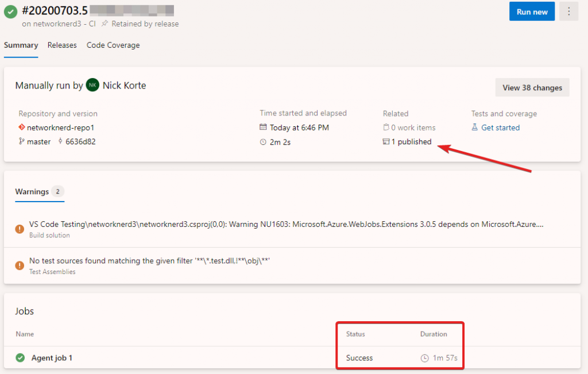588x374 pixels.
Task: Open the Releases tab
Action: 62,45
